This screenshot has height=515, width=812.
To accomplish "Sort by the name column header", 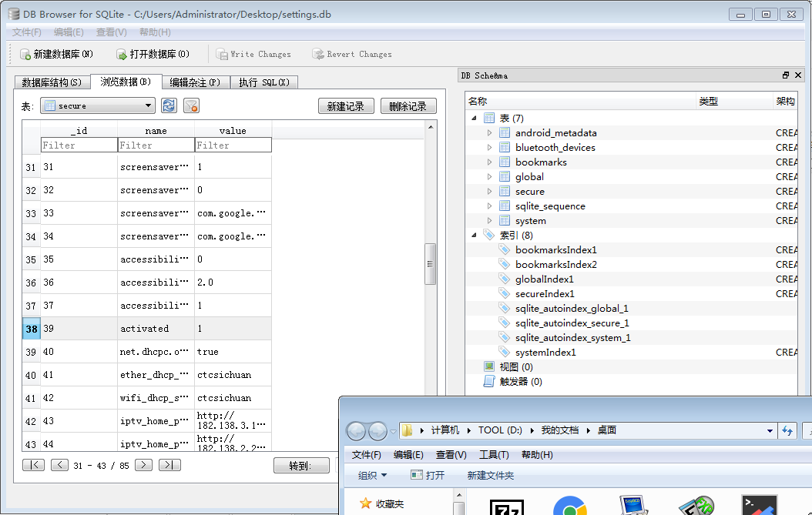I will click(x=156, y=130).
